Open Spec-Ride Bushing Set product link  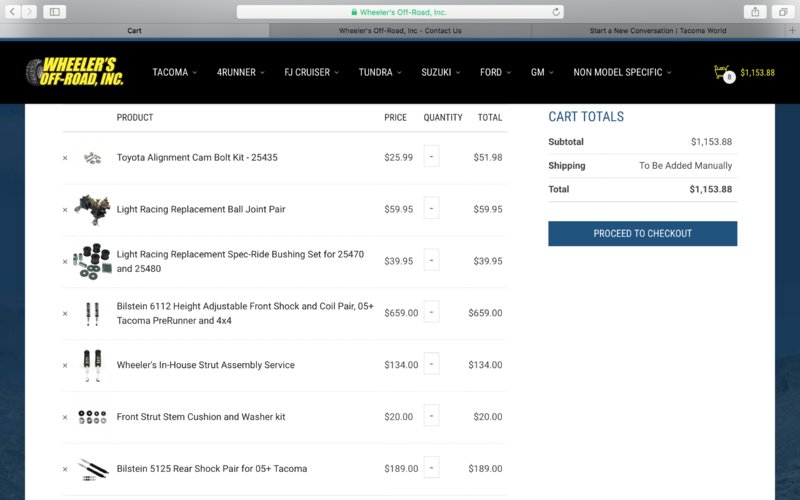pyautogui.click(x=240, y=261)
